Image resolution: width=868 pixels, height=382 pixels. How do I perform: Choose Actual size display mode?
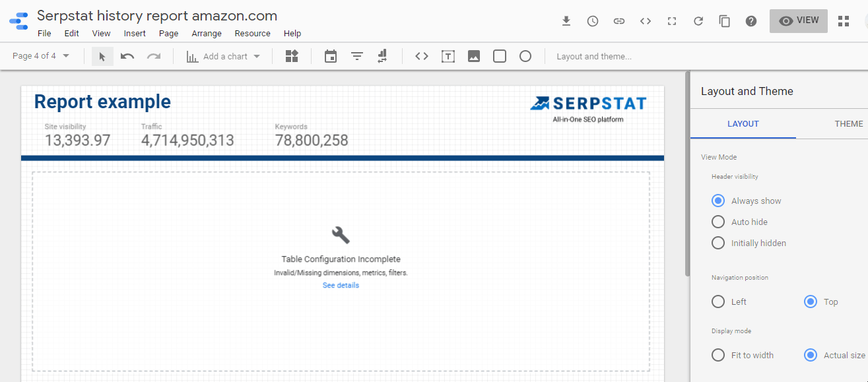(x=811, y=355)
